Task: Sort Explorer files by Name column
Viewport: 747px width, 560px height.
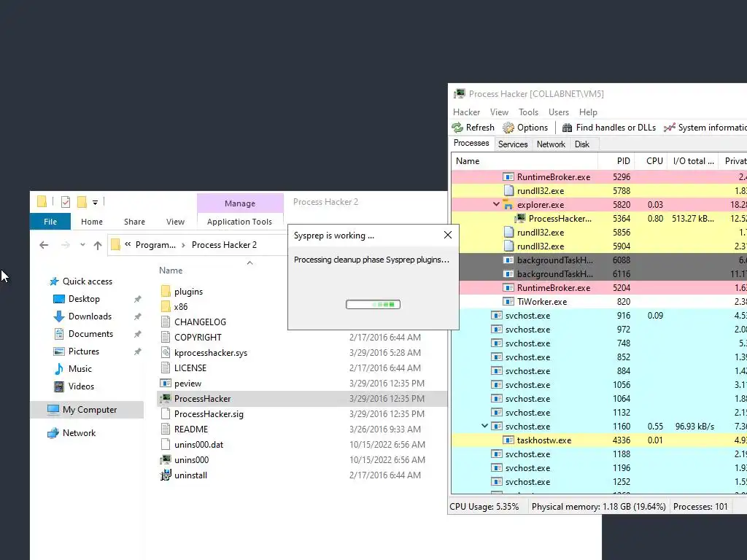Action: pyautogui.click(x=171, y=270)
